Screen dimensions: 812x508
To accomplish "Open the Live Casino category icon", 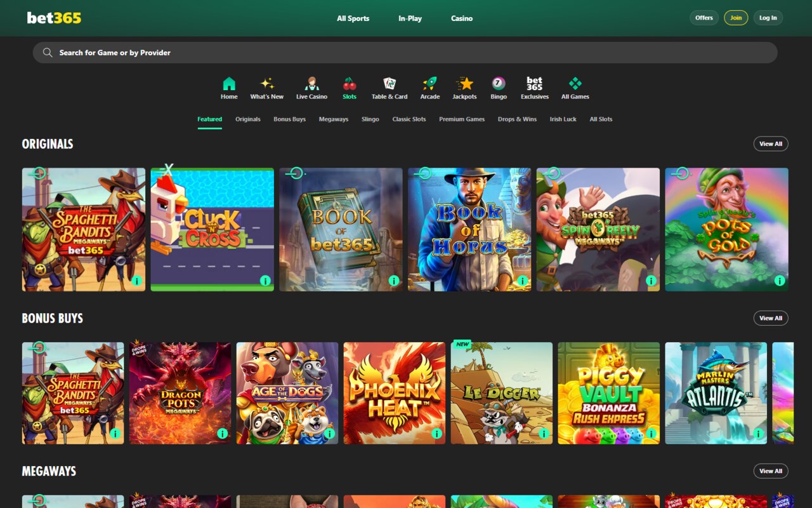I will [311, 84].
